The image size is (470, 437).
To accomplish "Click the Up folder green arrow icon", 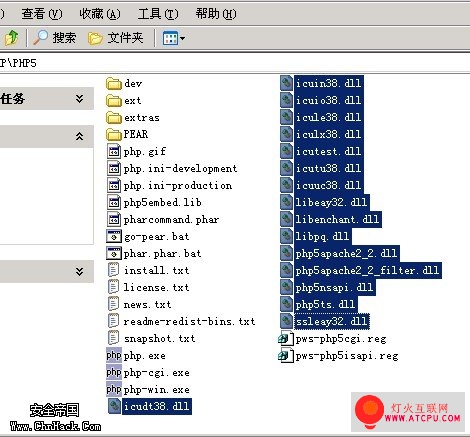I will tap(11, 37).
